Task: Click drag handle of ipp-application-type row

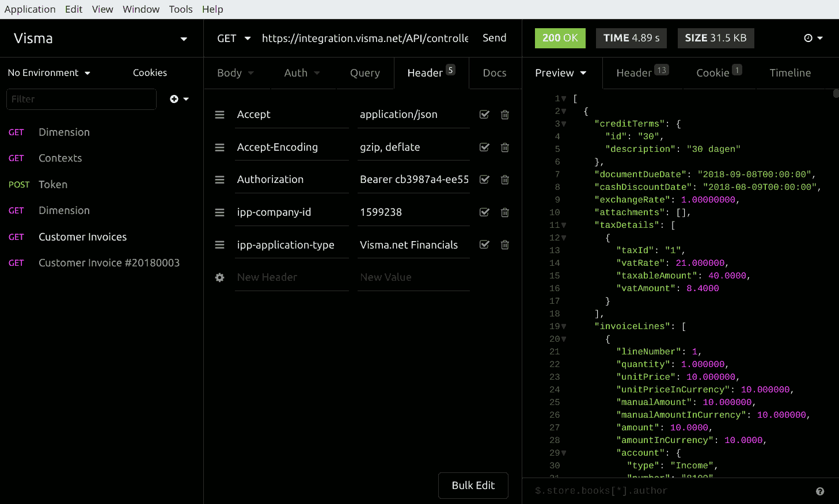Action: [219, 245]
